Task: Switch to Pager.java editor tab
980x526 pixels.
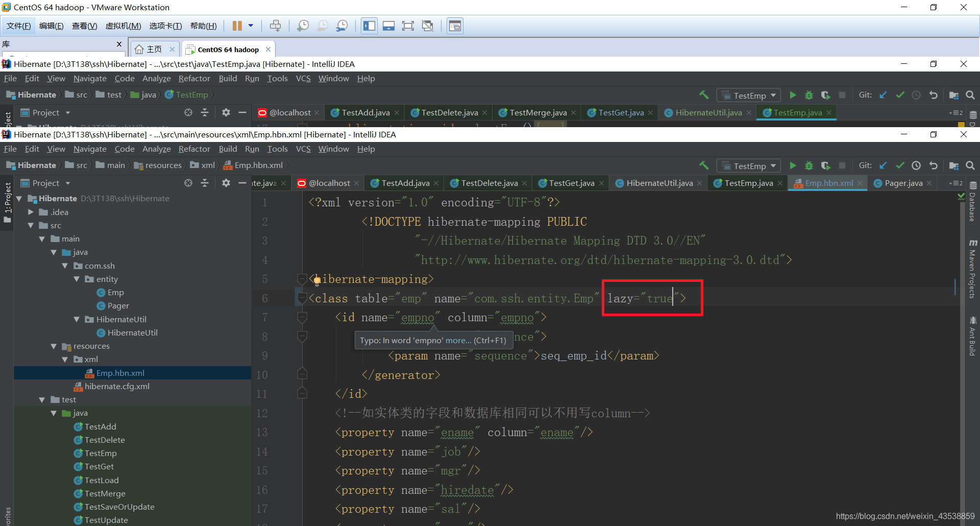Action: click(x=903, y=183)
